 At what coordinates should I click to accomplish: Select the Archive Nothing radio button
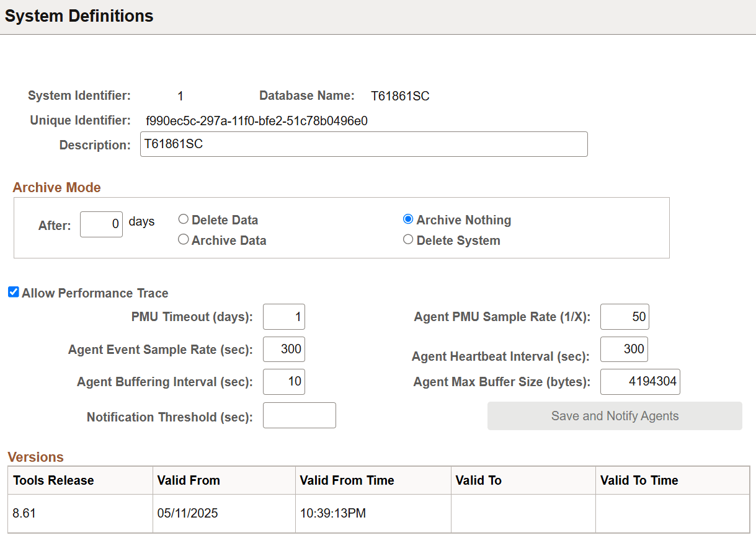coord(408,219)
